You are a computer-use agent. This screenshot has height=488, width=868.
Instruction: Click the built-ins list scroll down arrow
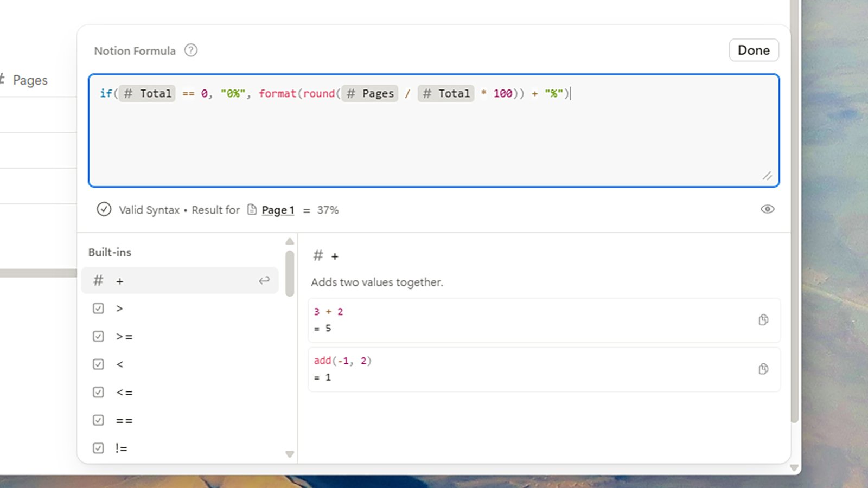click(290, 454)
